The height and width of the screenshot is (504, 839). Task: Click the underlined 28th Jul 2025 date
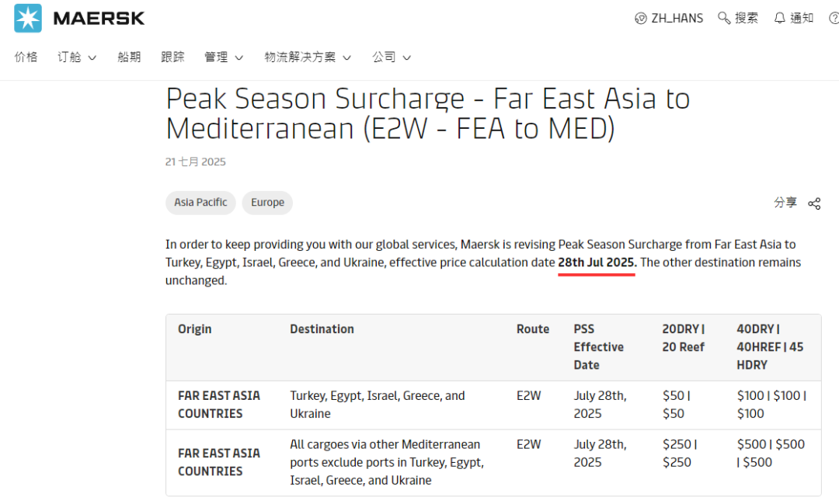click(x=597, y=262)
